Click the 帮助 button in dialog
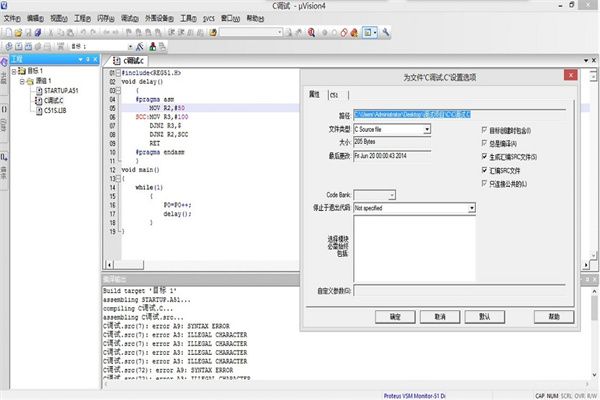Image resolution: width=600 pixels, height=400 pixels. pos(554,317)
